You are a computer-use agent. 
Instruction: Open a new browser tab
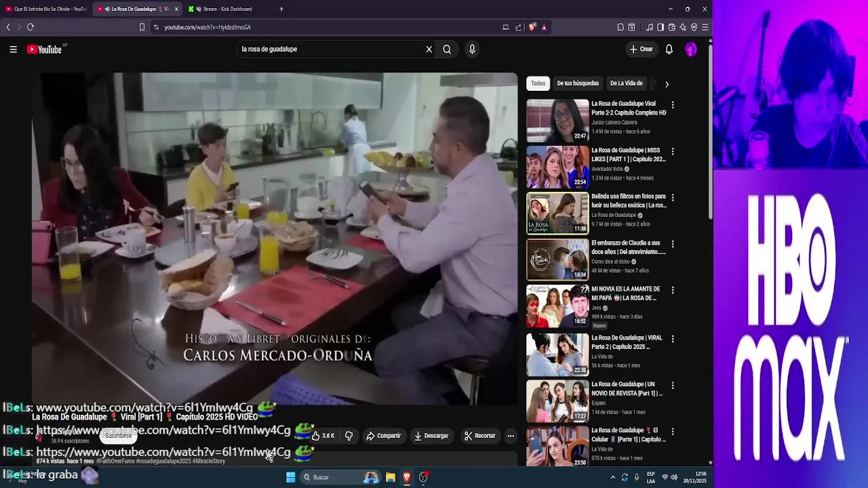click(x=281, y=9)
